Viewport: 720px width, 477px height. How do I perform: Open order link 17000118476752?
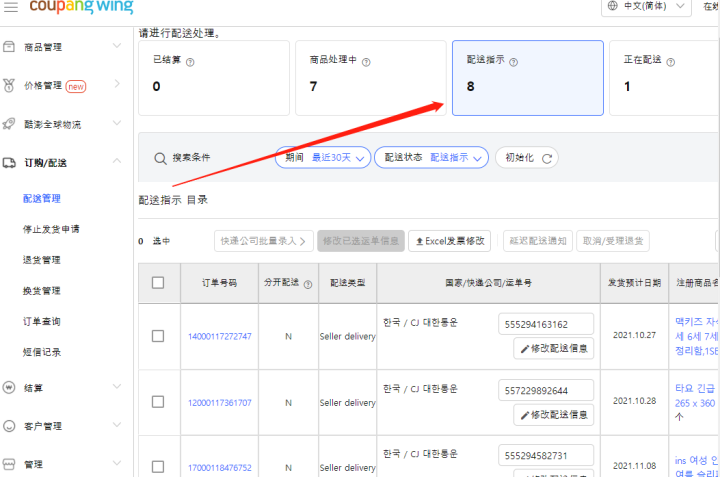tap(219, 468)
